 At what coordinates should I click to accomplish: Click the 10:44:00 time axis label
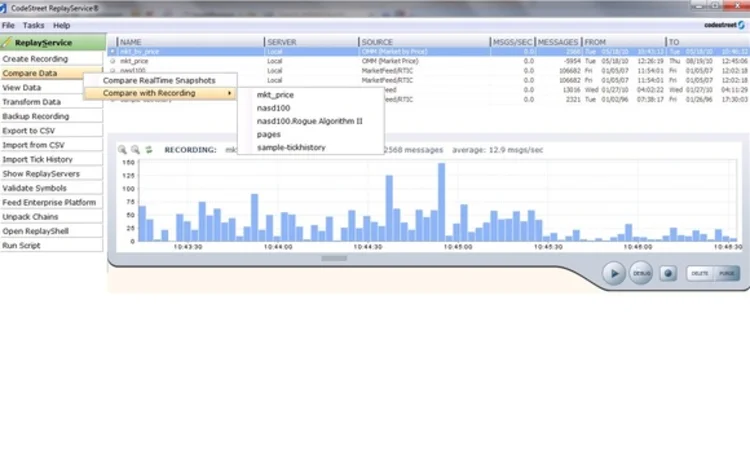[x=278, y=247]
